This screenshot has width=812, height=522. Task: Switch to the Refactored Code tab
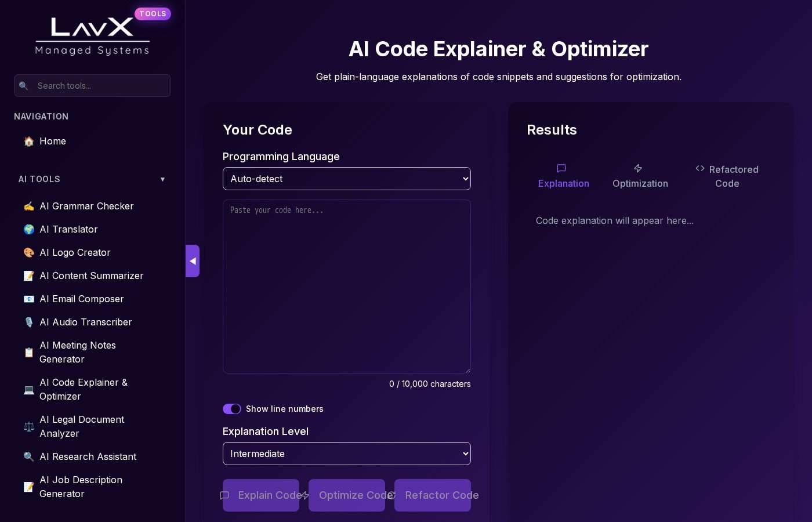727,176
